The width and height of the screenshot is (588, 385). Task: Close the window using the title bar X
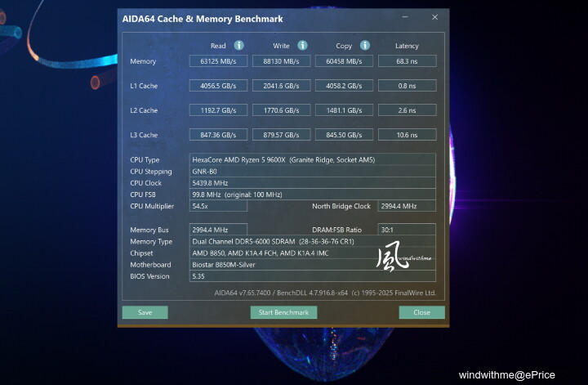click(434, 17)
